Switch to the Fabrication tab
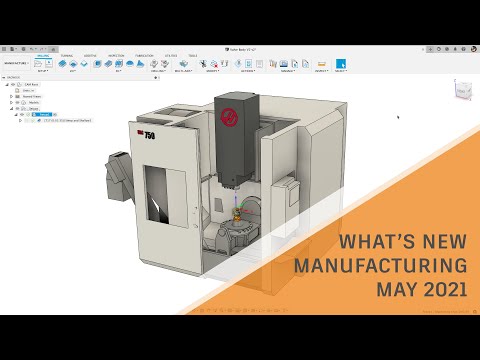This screenshot has width=480, height=360. coord(144,56)
